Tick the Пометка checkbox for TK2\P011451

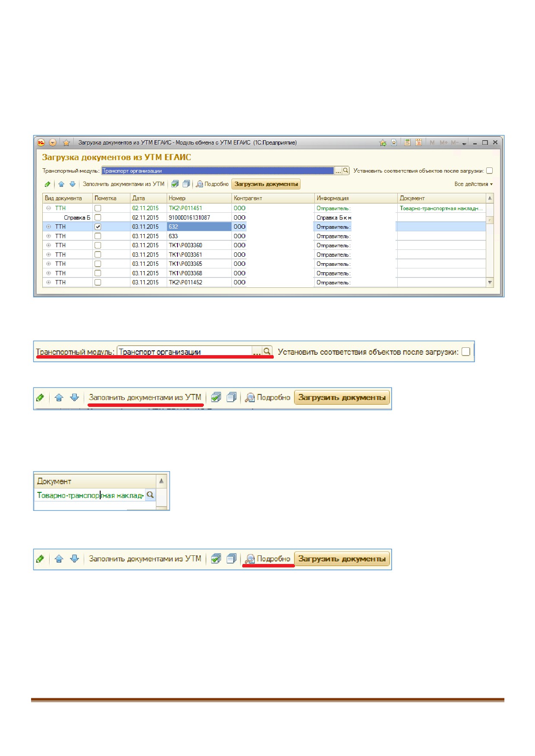[98, 208]
